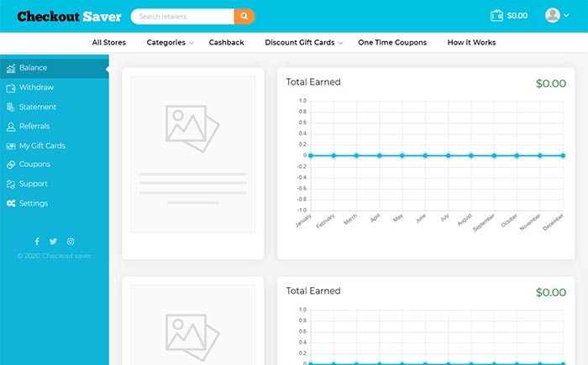
Task: Click the June data point on first chart
Action: click(x=425, y=155)
